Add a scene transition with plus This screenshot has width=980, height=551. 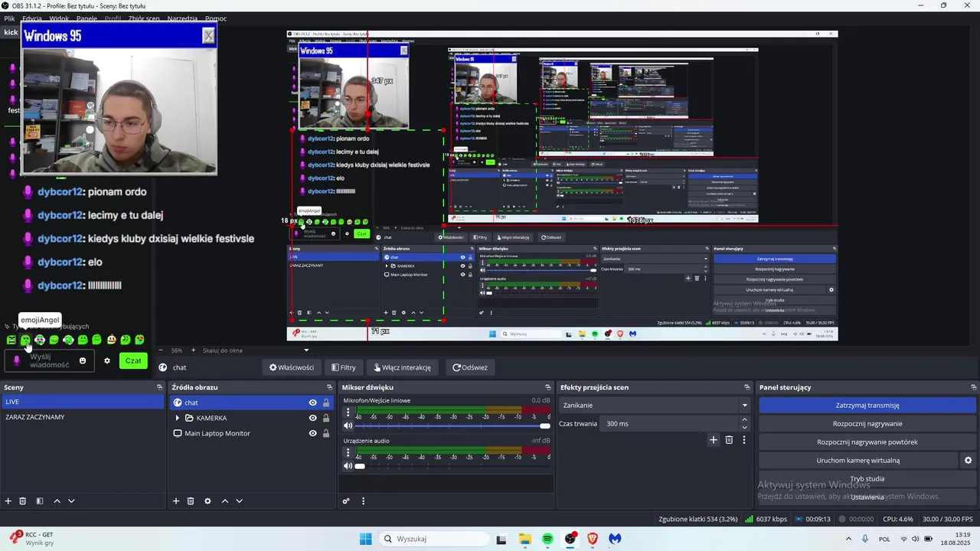click(714, 440)
